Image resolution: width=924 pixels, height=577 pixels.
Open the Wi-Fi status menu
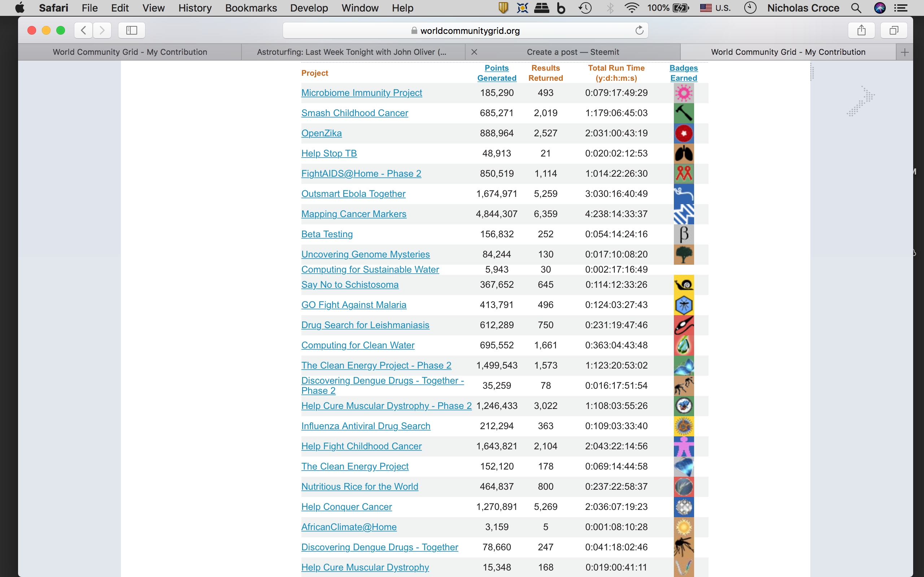coord(632,8)
